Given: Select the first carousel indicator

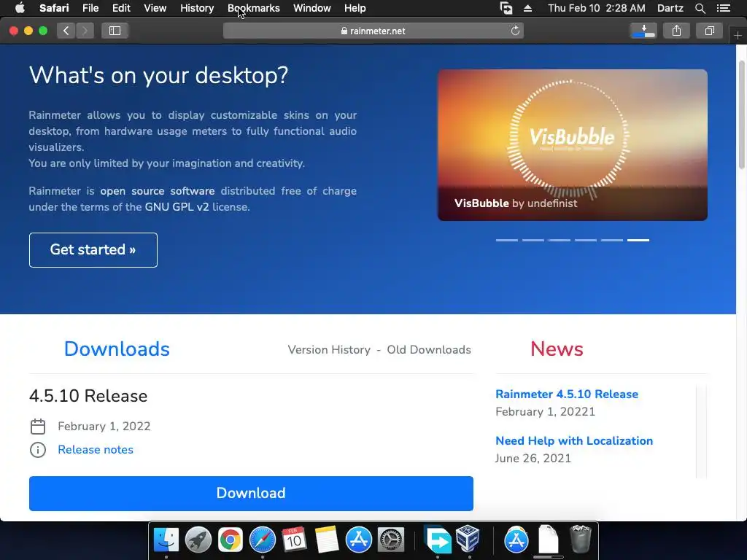Looking at the screenshot, I should coord(507,240).
